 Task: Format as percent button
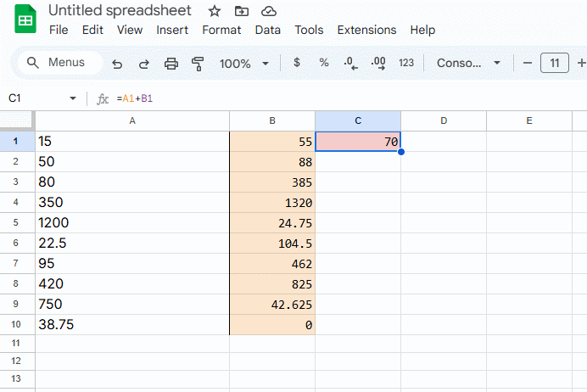click(x=324, y=63)
